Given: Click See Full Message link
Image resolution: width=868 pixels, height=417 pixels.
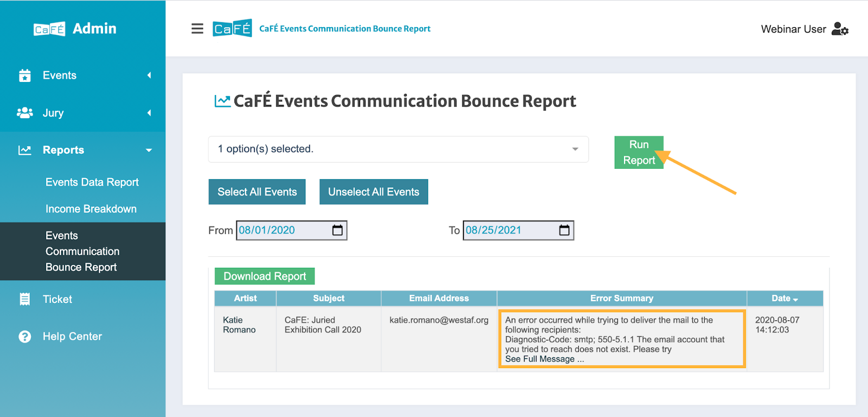Looking at the screenshot, I should pos(545,359).
